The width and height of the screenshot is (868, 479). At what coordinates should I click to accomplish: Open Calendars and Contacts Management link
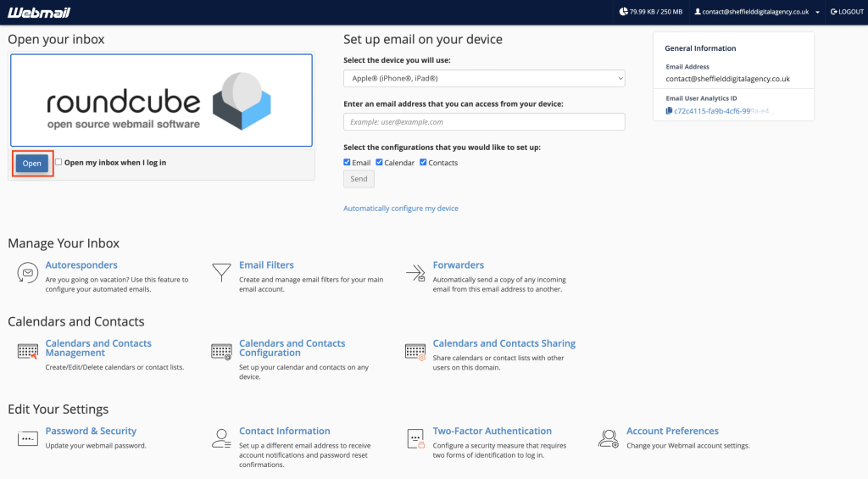point(98,348)
